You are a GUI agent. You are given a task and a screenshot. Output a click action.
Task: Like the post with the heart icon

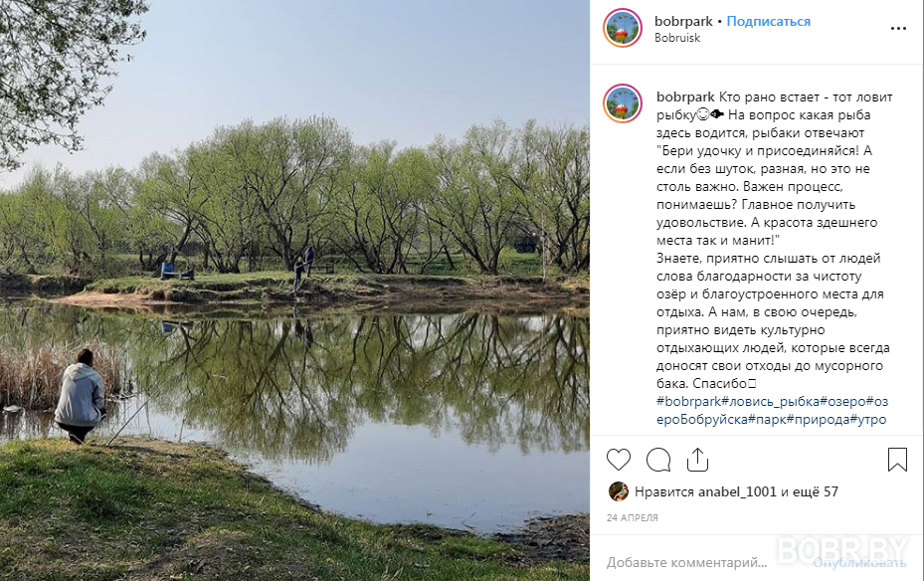point(619,460)
